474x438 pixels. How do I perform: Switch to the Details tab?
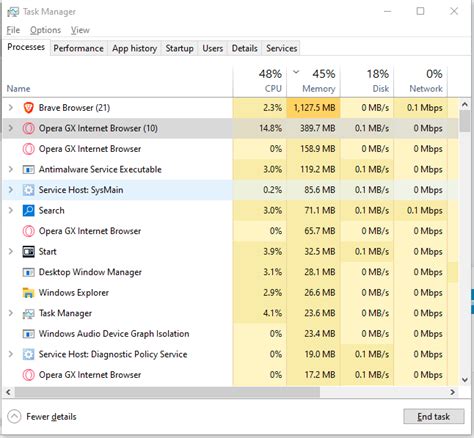pyautogui.click(x=245, y=48)
